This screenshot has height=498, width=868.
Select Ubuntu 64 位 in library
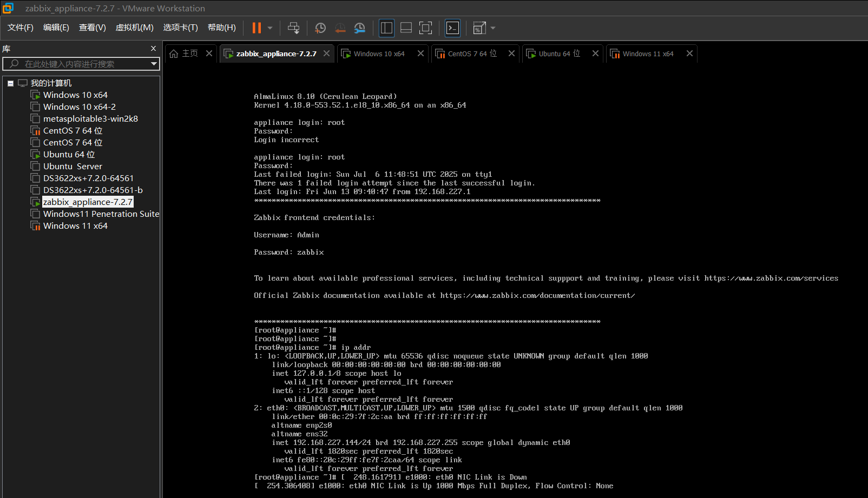[x=69, y=155]
